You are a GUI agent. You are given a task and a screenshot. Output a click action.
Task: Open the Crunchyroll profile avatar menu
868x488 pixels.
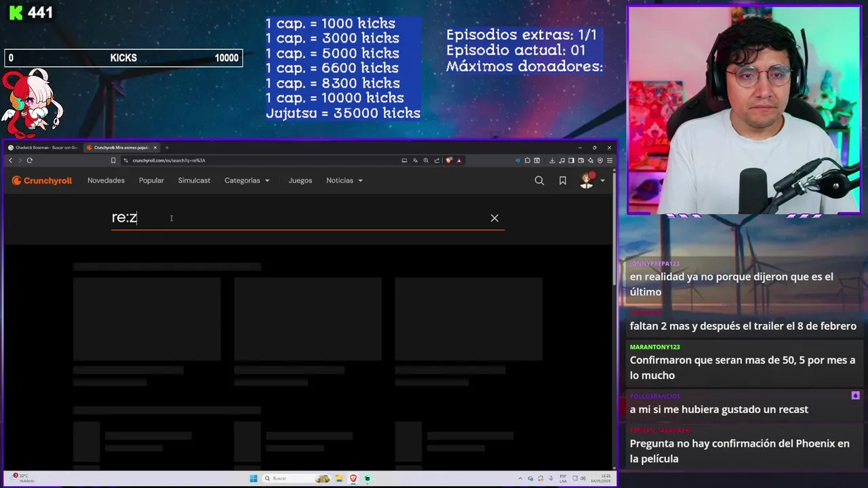[587, 180]
